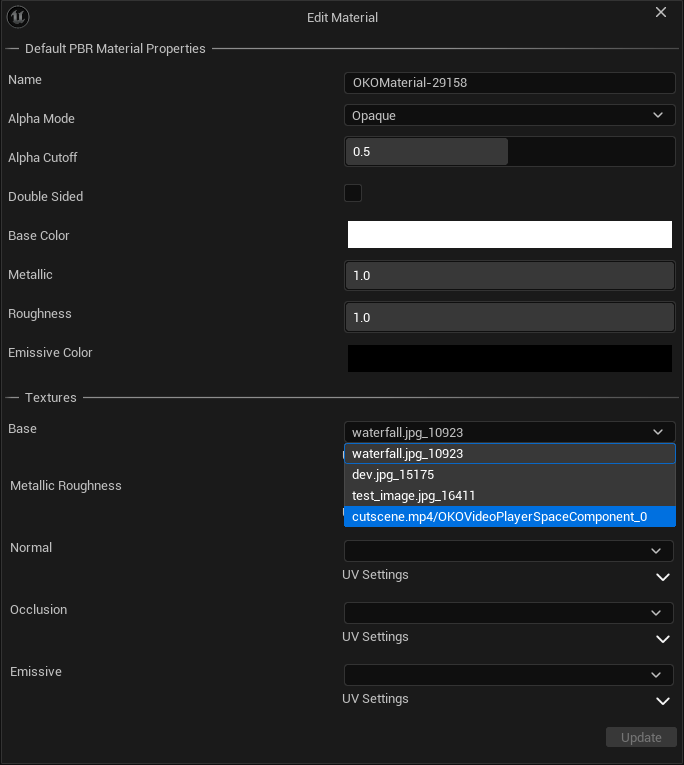
Task: Click the Metallic value field
Action: (509, 276)
